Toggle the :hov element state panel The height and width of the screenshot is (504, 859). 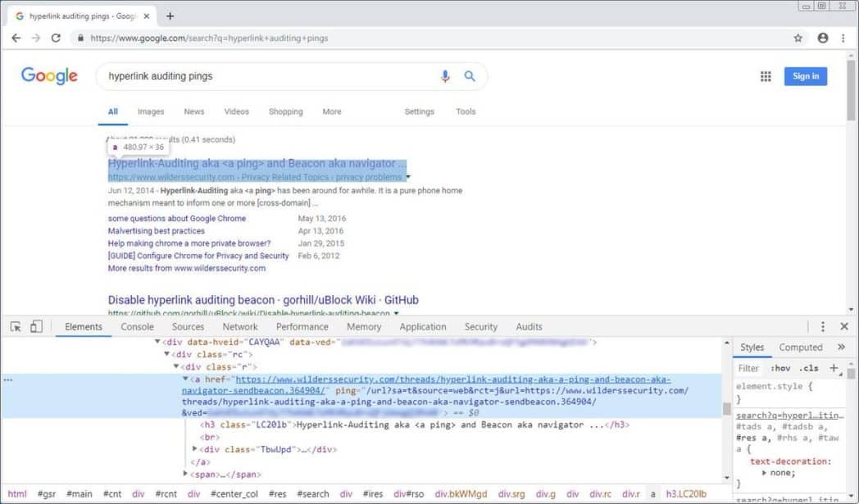[x=780, y=368]
